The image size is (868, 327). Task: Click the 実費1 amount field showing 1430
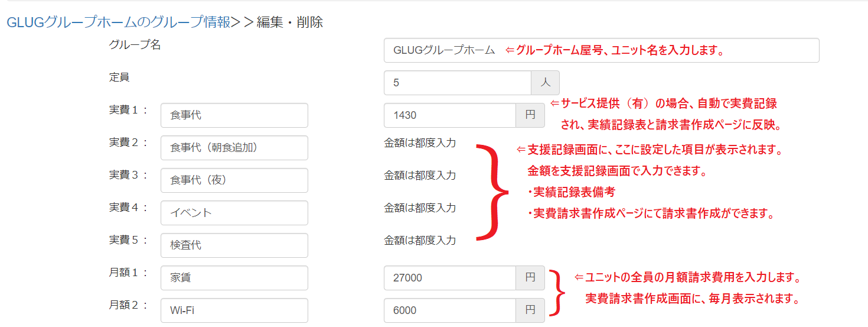(449, 115)
